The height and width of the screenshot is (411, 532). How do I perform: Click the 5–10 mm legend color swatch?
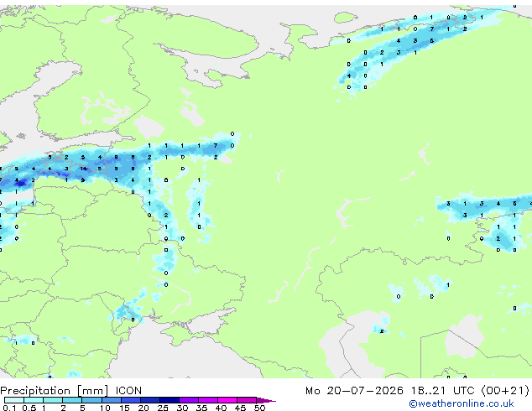point(92,400)
